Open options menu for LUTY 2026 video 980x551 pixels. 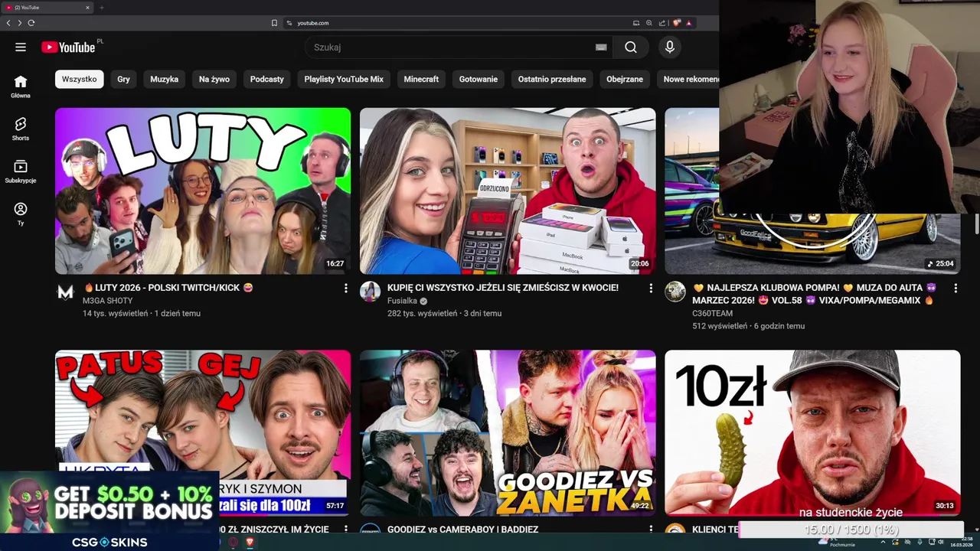(x=345, y=289)
